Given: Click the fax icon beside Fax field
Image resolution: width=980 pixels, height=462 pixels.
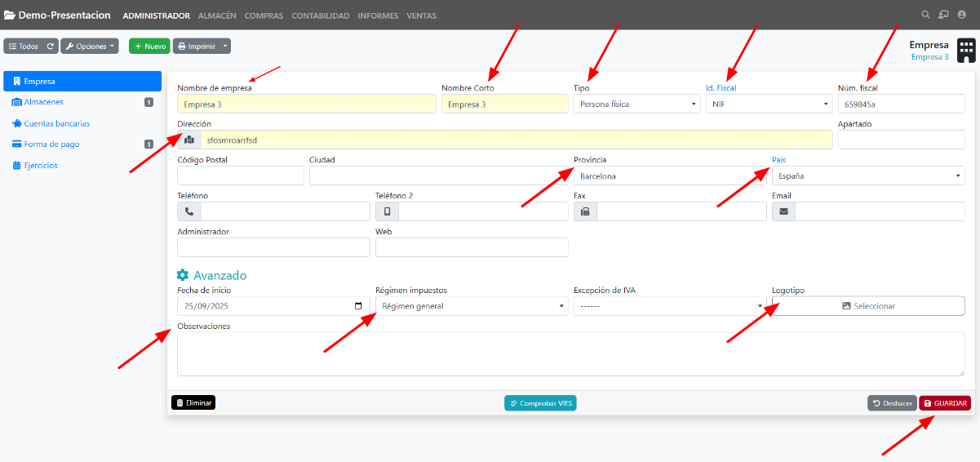Looking at the screenshot, I should click(585, 211).
